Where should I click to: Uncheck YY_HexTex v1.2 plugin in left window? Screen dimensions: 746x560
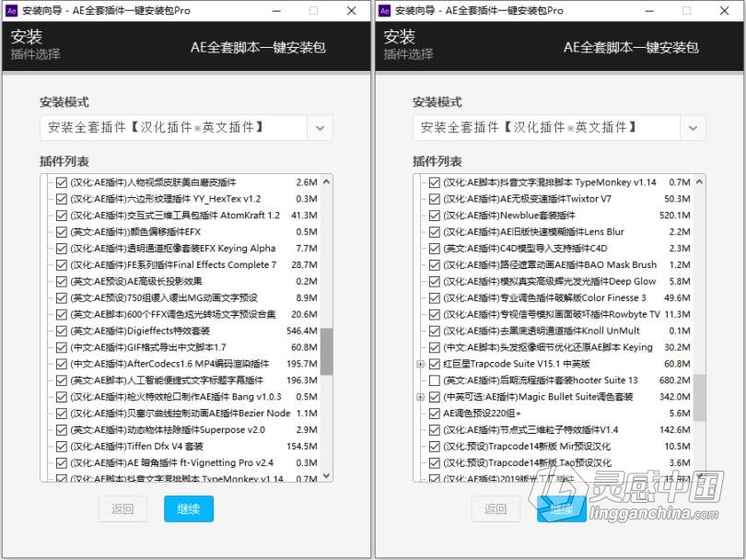[x=62, y=199]
